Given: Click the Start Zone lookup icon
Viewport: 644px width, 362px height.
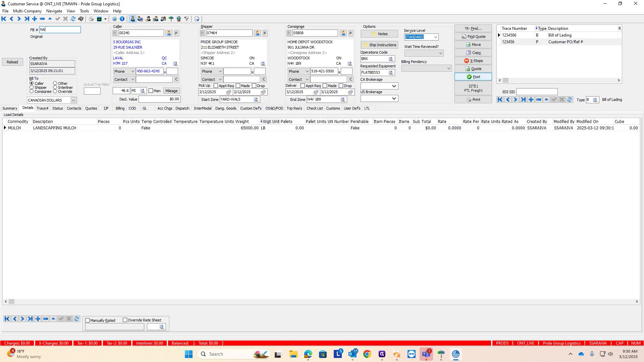Looking at the screenshot, I should [x=256, y=100].
